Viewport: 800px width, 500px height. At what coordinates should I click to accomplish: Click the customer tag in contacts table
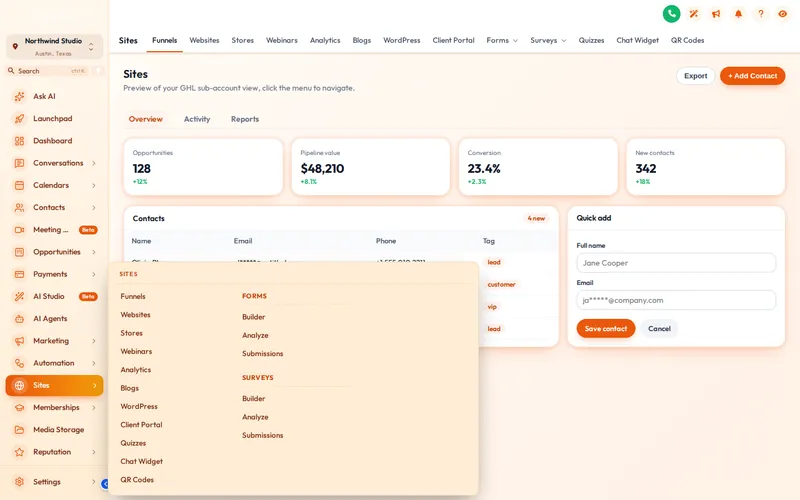[x=501, y=285]
